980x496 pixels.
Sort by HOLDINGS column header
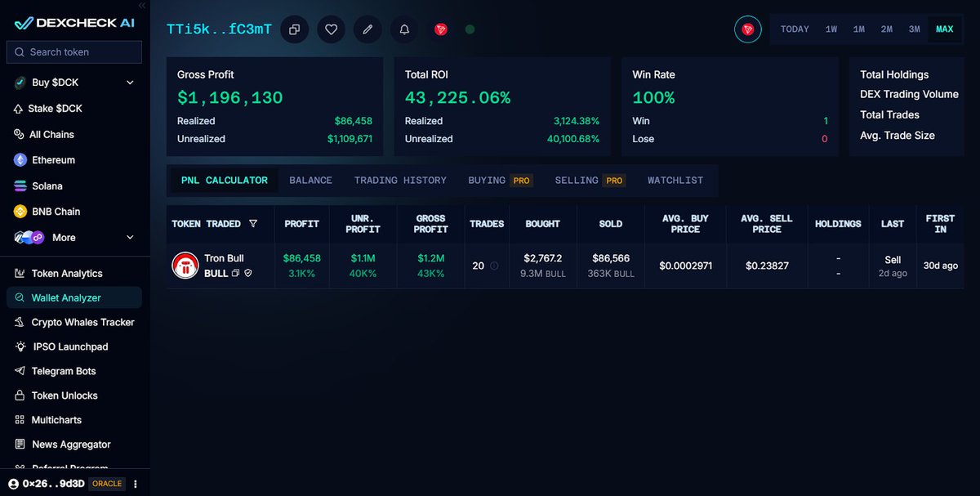[838, 224]
